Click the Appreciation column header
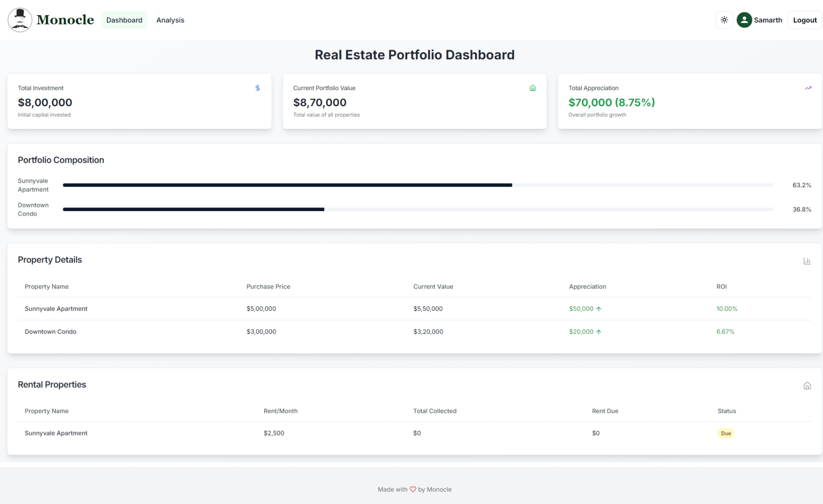823x504 pixels. point(587,286)
